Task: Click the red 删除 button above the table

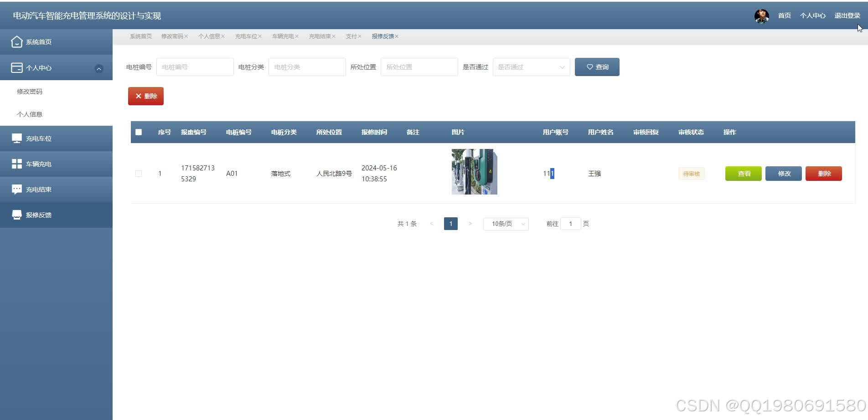Action: point(146,96)
